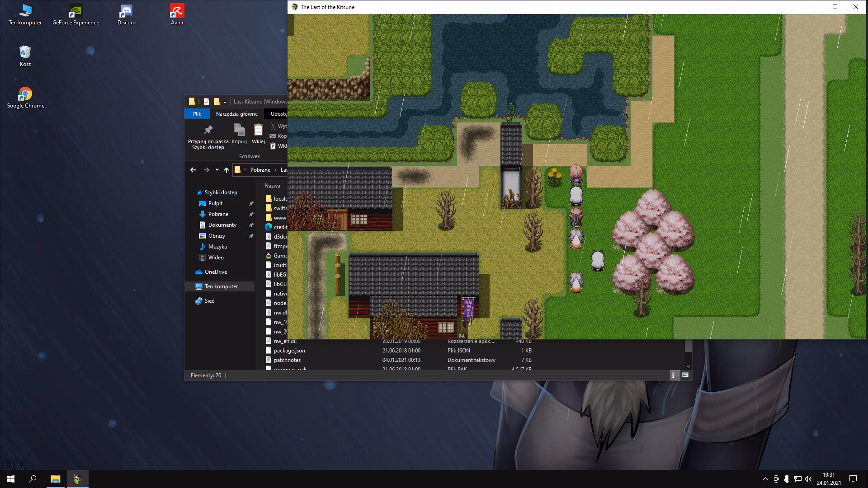Open Muzyka in the navigation pane
The width and height of the screenshot is (868, 488).
click(217, 247)
